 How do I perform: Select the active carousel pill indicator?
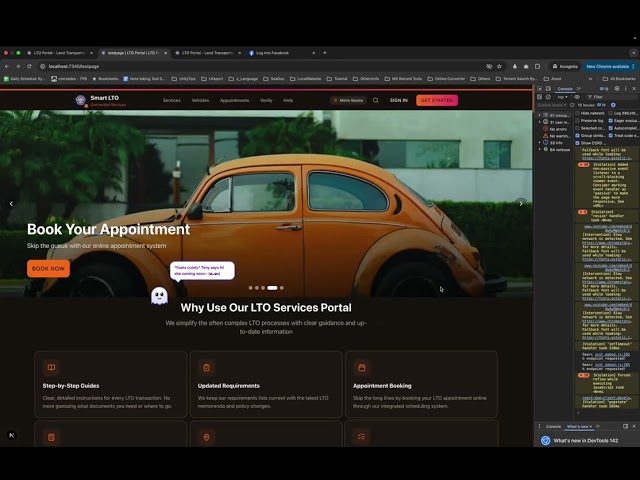point(272,288)
